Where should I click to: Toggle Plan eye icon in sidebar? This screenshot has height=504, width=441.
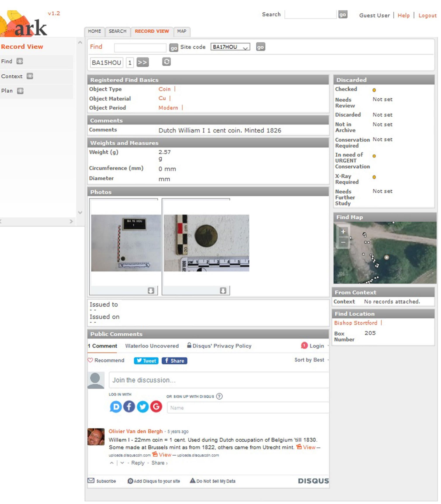click(20, 91)
